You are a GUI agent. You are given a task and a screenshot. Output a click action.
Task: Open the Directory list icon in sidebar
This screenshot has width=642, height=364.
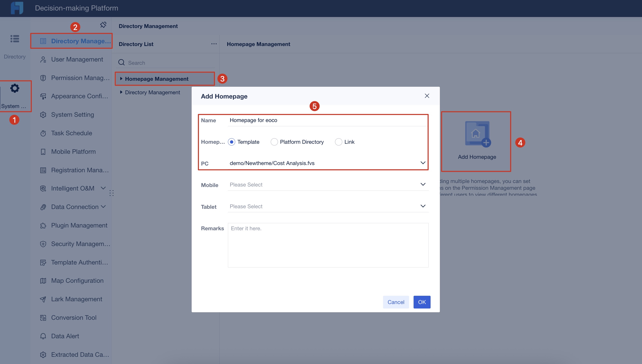click(x=15, y=39)
